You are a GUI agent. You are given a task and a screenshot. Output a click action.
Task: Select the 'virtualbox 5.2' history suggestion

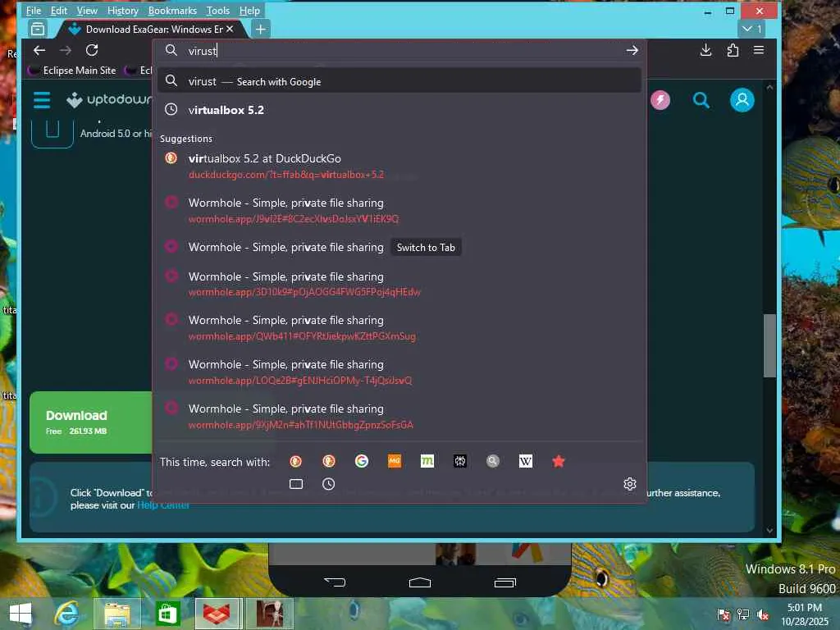(x=399, y=110)
